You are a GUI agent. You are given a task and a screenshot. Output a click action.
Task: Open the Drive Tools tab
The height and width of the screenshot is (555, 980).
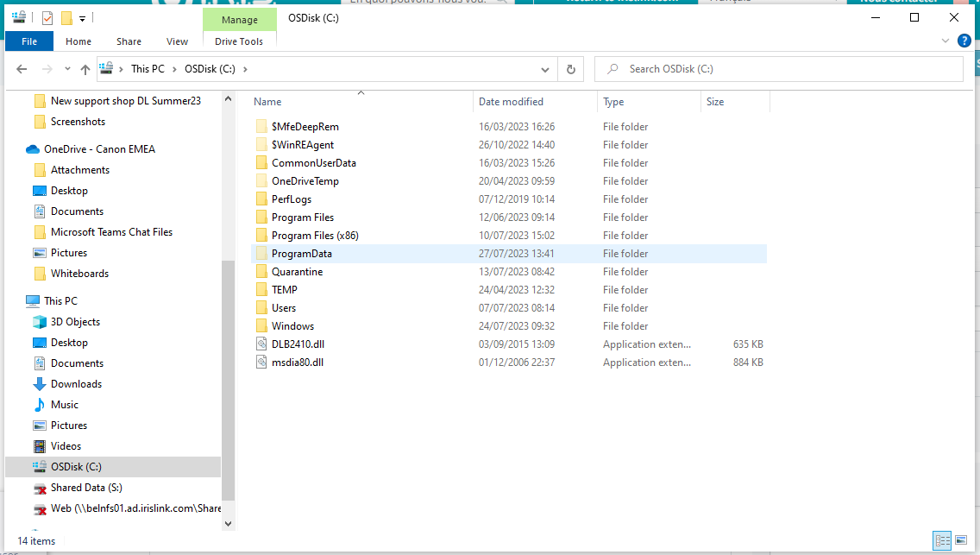pyautogui.click(x=239, y=41)
